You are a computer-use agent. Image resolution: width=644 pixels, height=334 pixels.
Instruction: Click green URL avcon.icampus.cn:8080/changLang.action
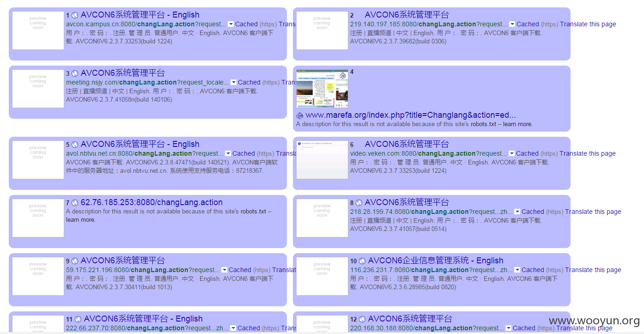click(x=146, y=24)
